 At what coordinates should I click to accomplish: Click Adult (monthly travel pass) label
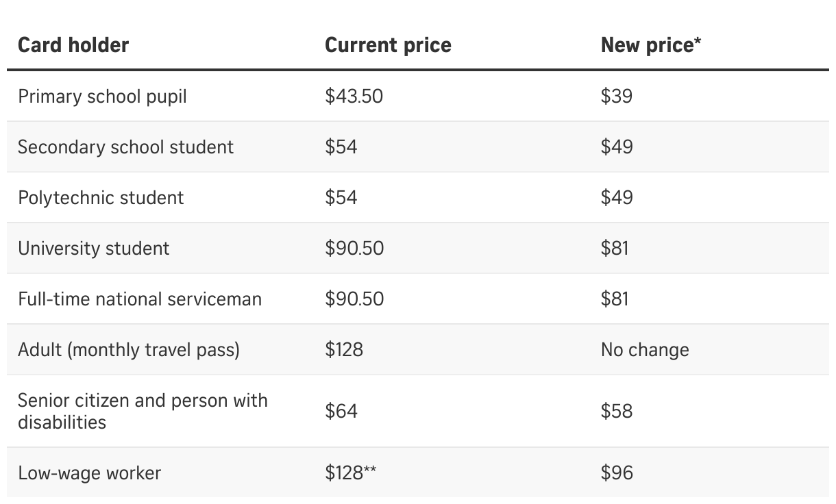(129, 350)
